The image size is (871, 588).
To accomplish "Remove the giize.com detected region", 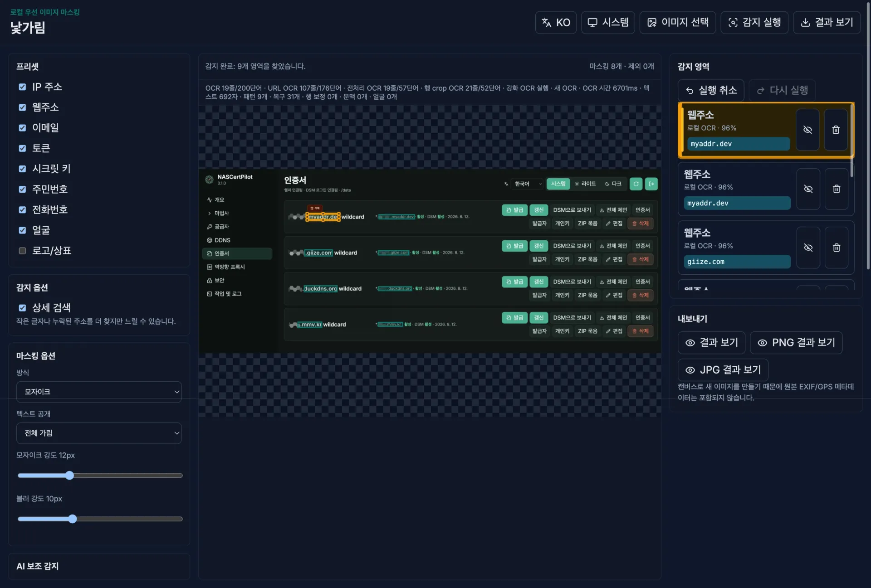I will pyautogui.click(x=836, y=248).
